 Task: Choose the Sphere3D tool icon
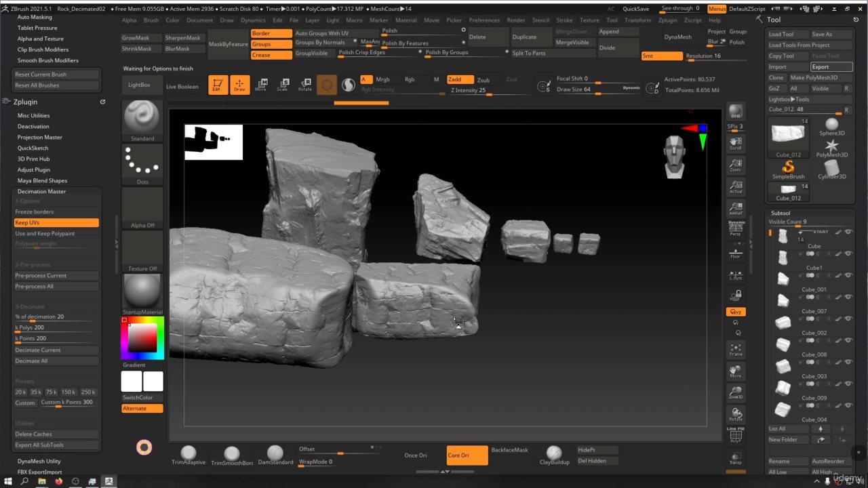coord(832,126)
